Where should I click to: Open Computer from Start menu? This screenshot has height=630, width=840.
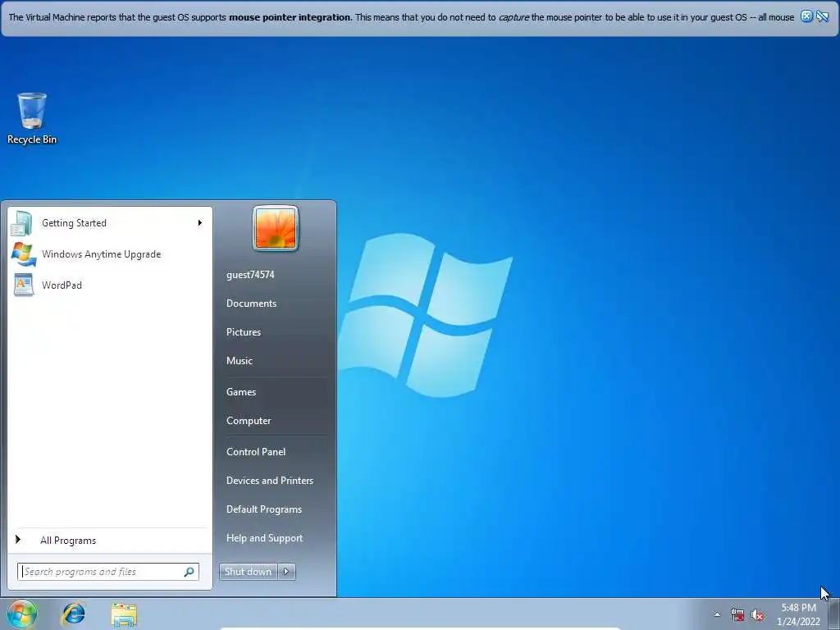pos(249,421)
